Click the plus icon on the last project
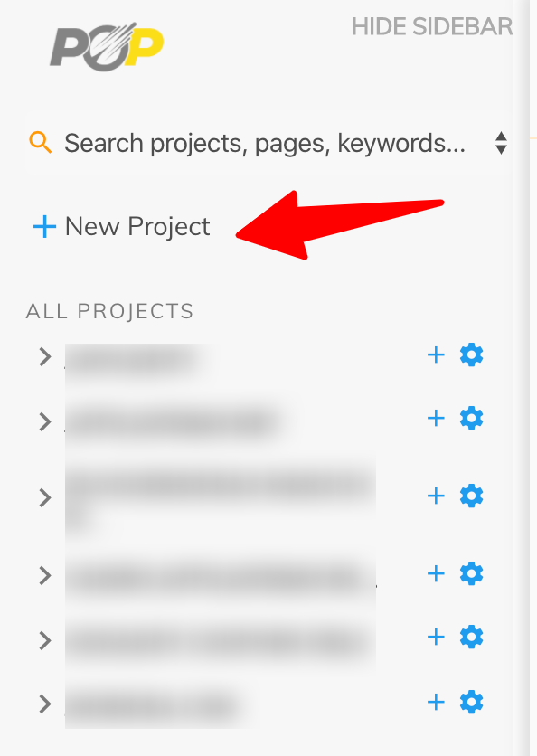Screen dimensions: 537x756 tap(436, 702)
